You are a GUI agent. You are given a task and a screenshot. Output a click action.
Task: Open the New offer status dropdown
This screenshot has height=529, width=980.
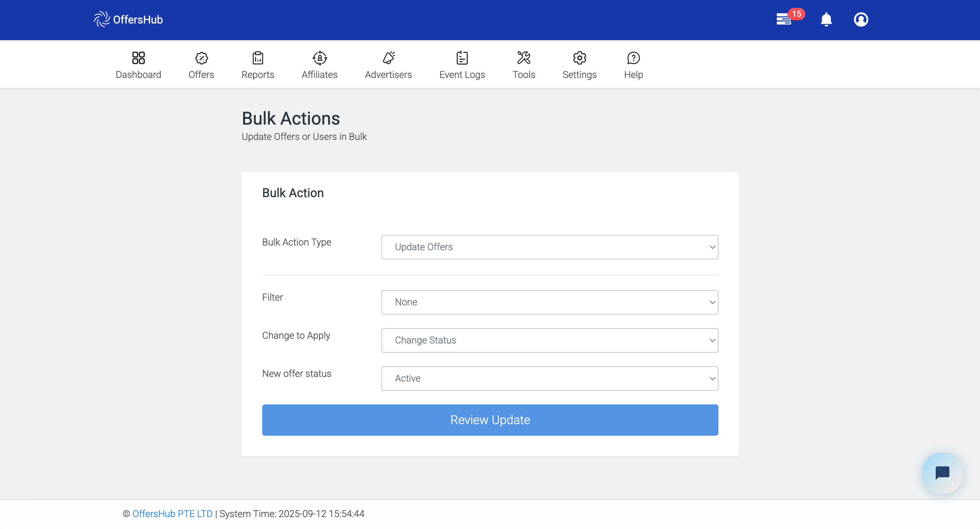pos(549,379)
